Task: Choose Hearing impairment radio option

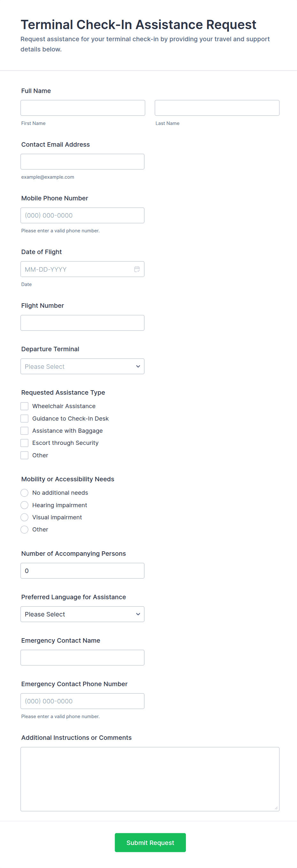Action: coord(25,505)
